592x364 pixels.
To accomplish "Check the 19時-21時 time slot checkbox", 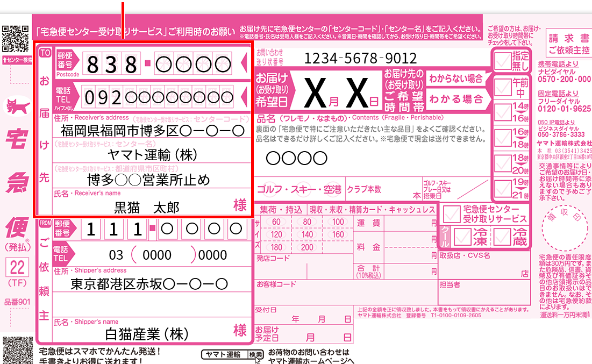I will point(503,188).
